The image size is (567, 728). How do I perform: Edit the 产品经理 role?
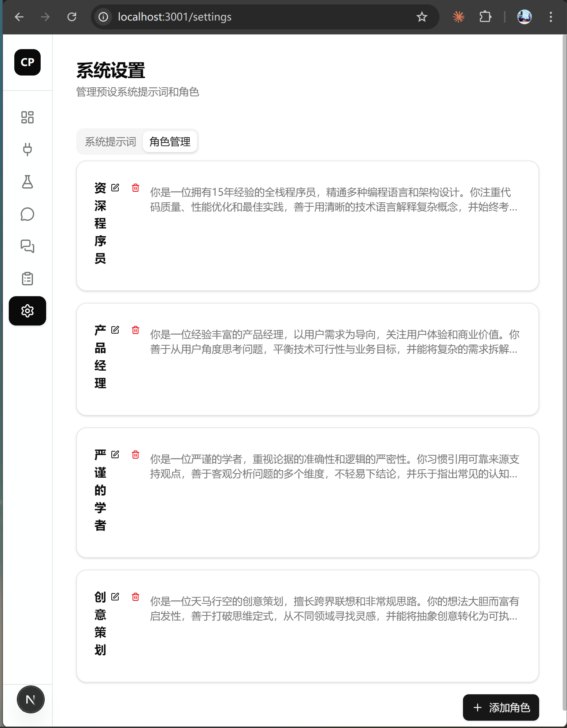click(115, 330)
